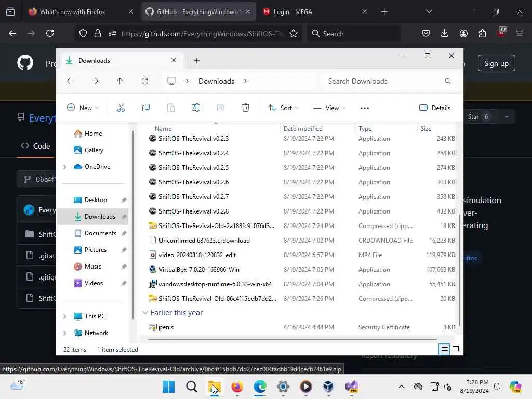Open Firefox View icon at tab bar start

(10, 11)
